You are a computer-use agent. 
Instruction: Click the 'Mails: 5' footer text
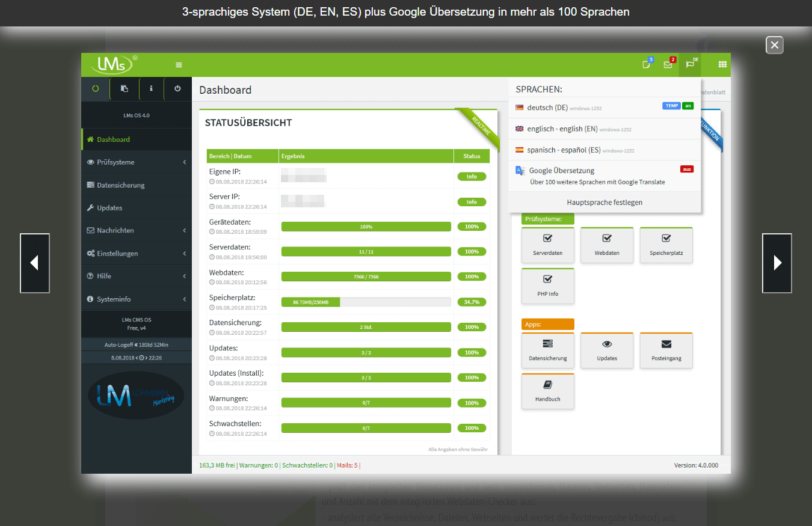coord(347,465)
